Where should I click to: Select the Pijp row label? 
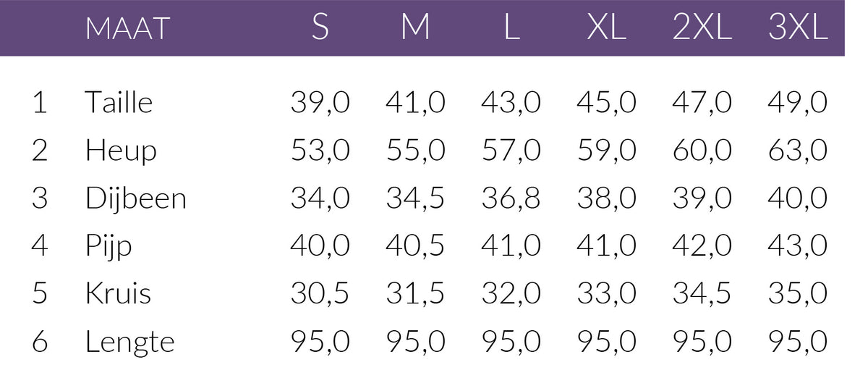[109, 246]
